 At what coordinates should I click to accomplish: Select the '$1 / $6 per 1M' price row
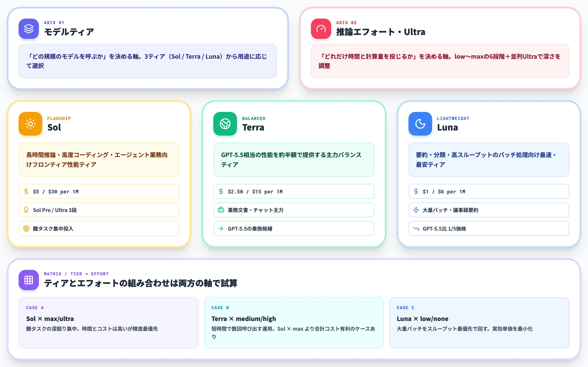coord(489,192)
